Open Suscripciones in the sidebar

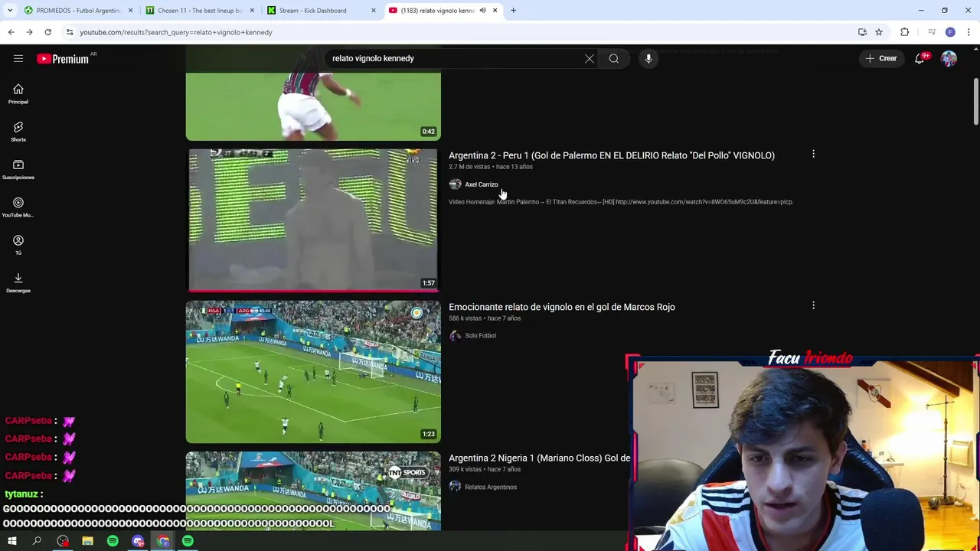[x=18, y=170]
